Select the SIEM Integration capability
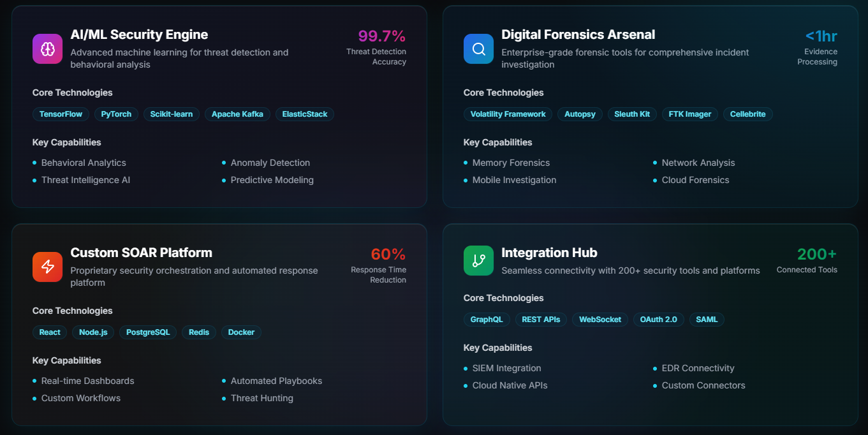This screenshot has width=868, height=435. tap(506, 368)
